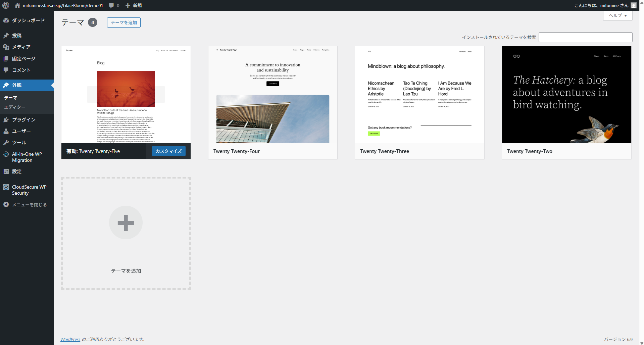This screenshot has width=644, height=345.
Task: Open the ダッシュボード menu
Action: click(x=28, y=20)
